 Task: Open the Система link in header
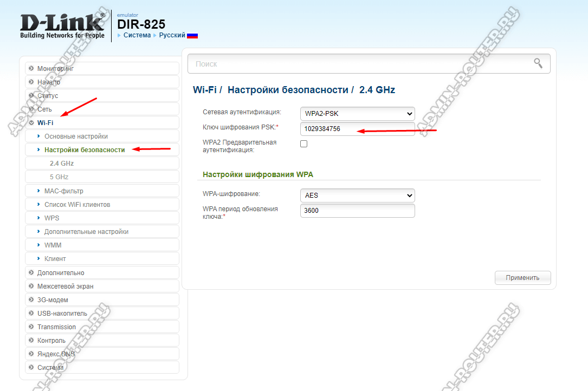coord(137,35)
